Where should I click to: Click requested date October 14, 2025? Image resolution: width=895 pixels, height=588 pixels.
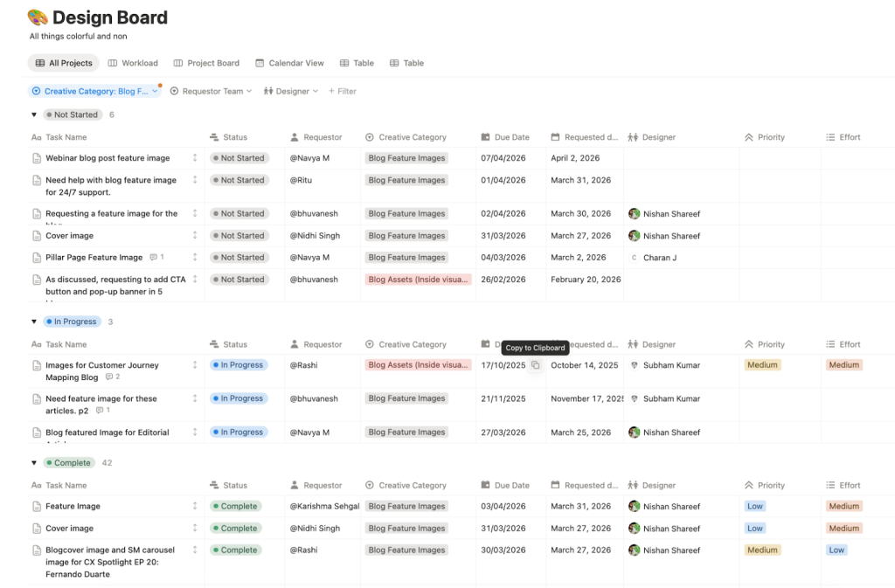pos(585,365)
